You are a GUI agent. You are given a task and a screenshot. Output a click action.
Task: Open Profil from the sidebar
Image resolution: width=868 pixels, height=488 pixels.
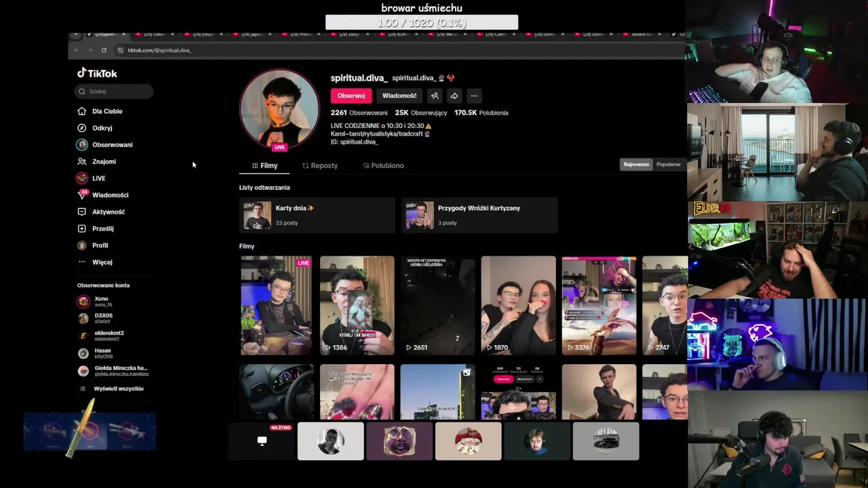[x=93, y=245]
